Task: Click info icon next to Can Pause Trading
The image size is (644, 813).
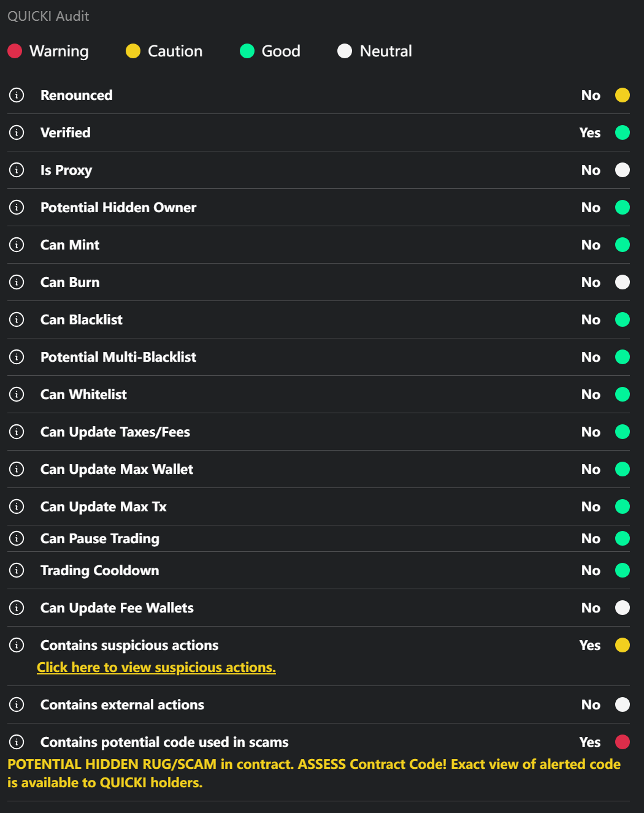Action: (17, 538)
